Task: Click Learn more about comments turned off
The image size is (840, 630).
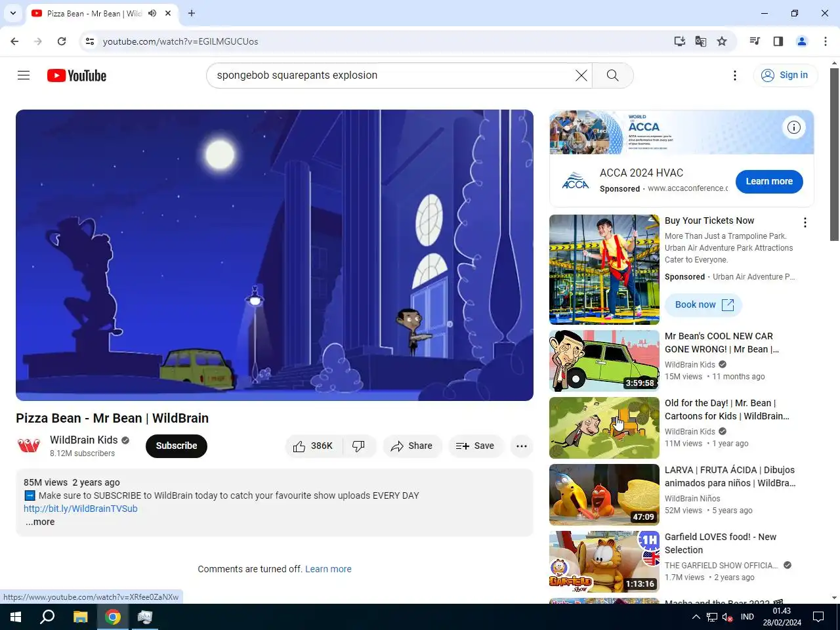Action: pyautogui.click(x=328, y=569)
